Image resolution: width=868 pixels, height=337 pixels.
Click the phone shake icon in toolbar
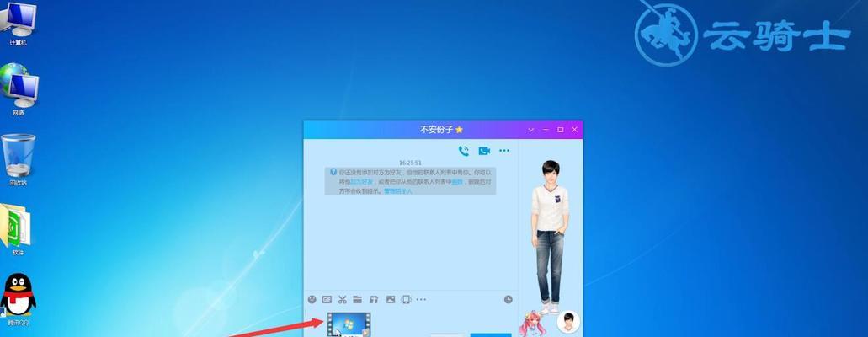coord(406,299)
